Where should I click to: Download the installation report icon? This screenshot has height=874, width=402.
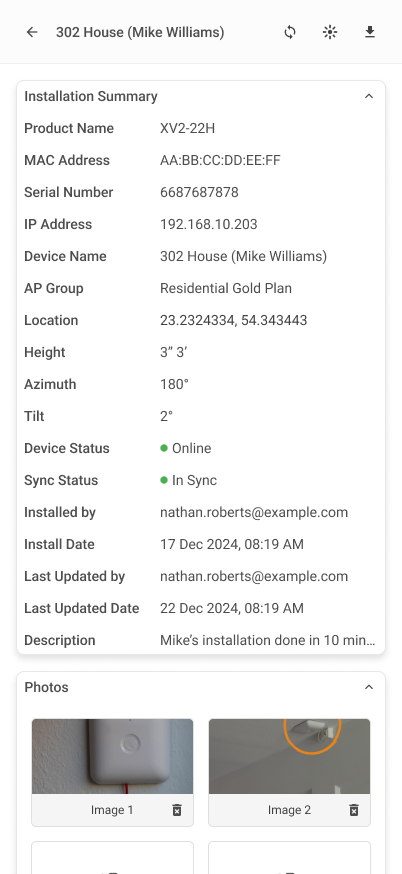(370, 32)
